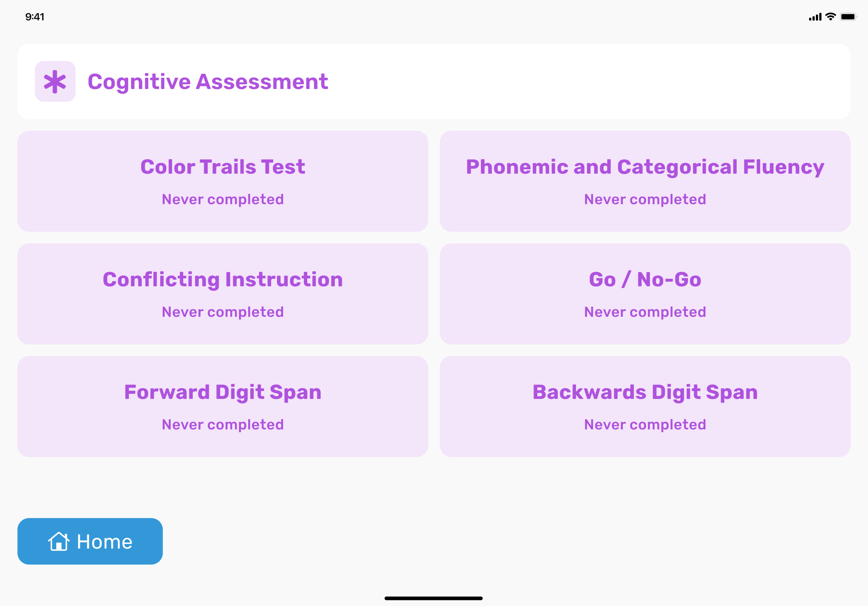Tap the Wi-Fi status icon

tap(831, 17)
